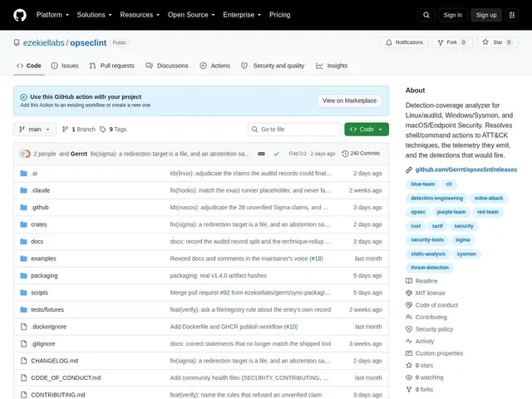Open the main branch selector dropdown

click(35, 130)
